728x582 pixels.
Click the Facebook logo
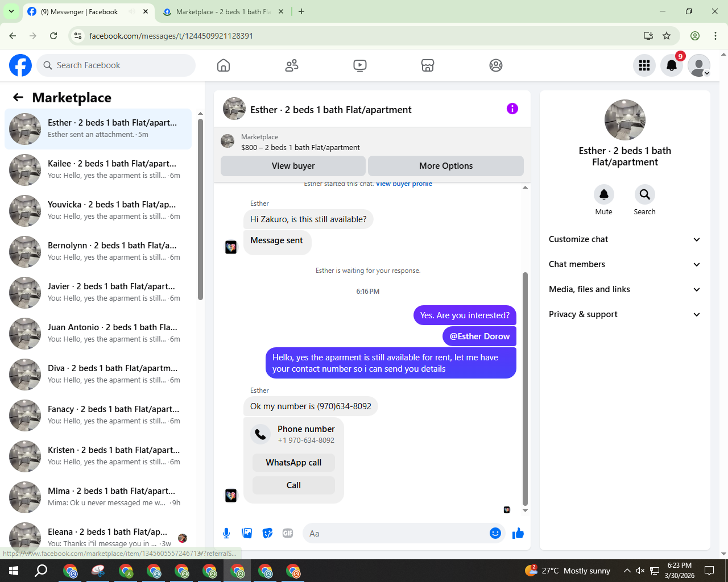[x=20, y=65]
